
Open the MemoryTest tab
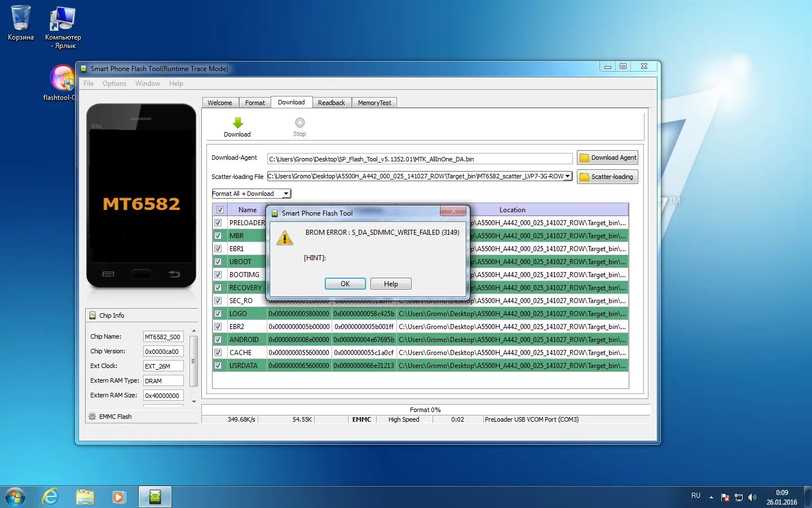click(x=374, y=103)
